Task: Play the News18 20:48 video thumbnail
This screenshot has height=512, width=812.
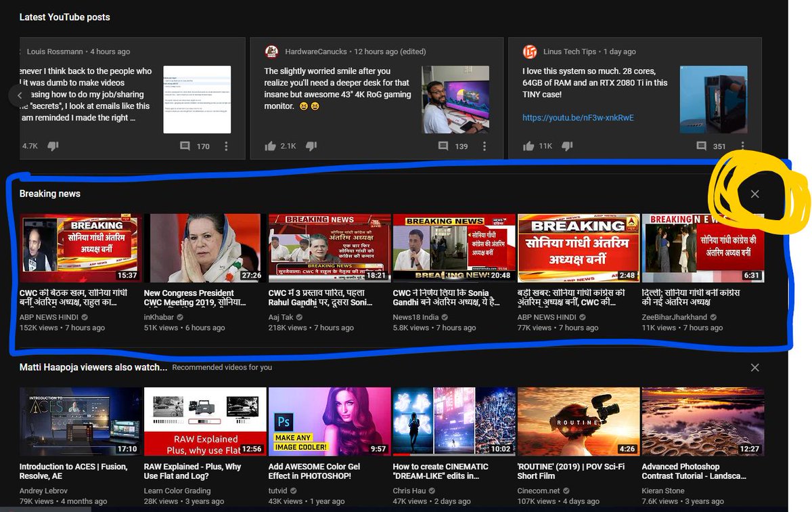Action: tap(454, 248)
